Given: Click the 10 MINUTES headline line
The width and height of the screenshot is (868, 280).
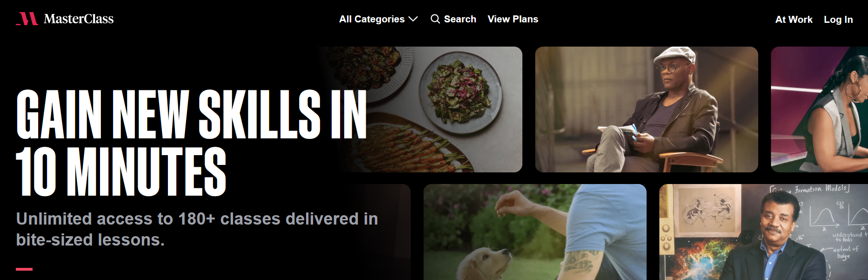Looking at the screenshot, I should (x=121, y=171).
